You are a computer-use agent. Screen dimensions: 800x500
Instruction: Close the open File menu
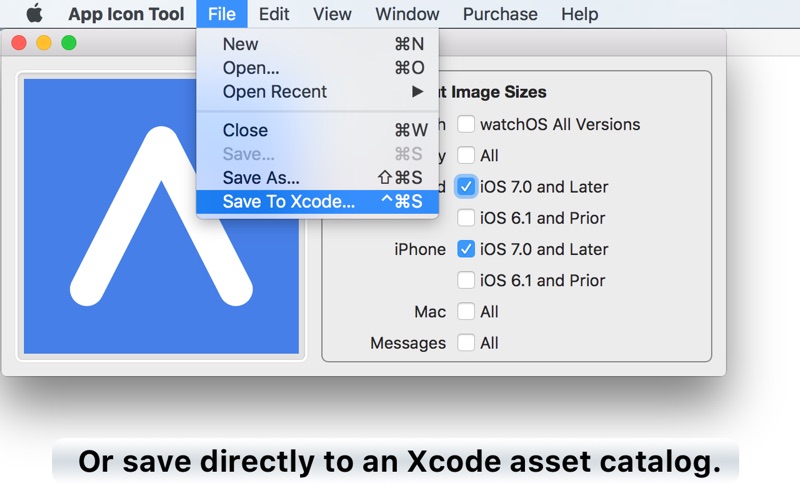coord(221,14)
